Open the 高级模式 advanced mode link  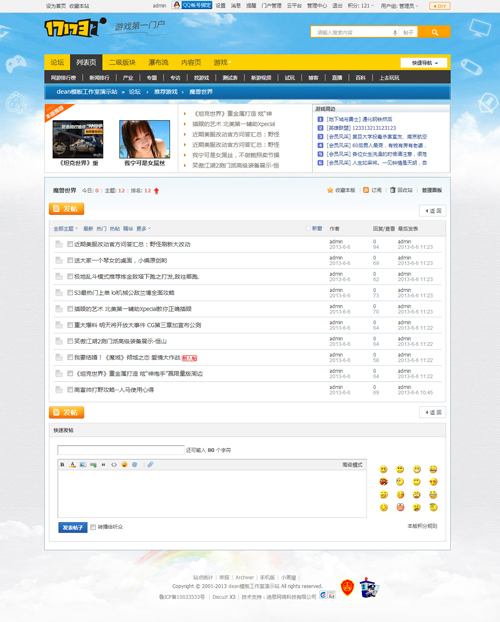point(352,465)
